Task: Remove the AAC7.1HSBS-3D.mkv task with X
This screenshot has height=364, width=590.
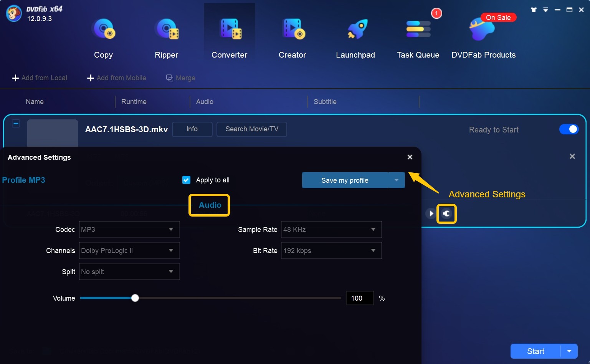Action: point(572,156)
